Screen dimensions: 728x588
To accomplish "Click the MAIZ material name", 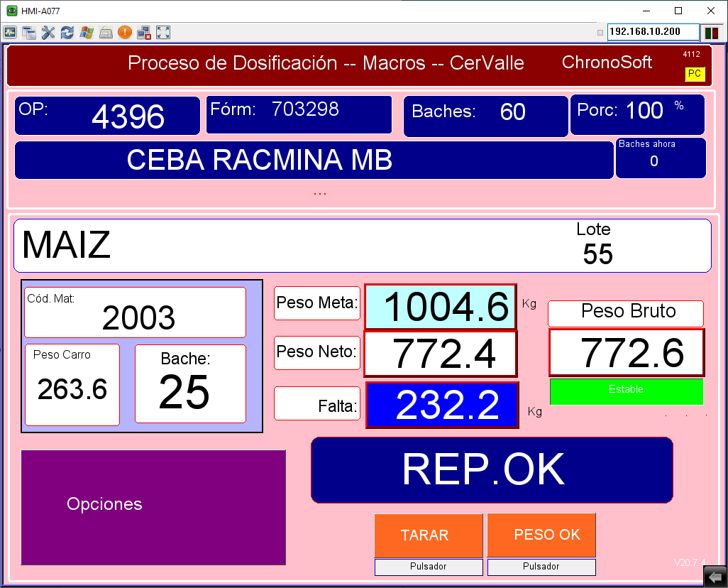I will (x=67, y=246).
